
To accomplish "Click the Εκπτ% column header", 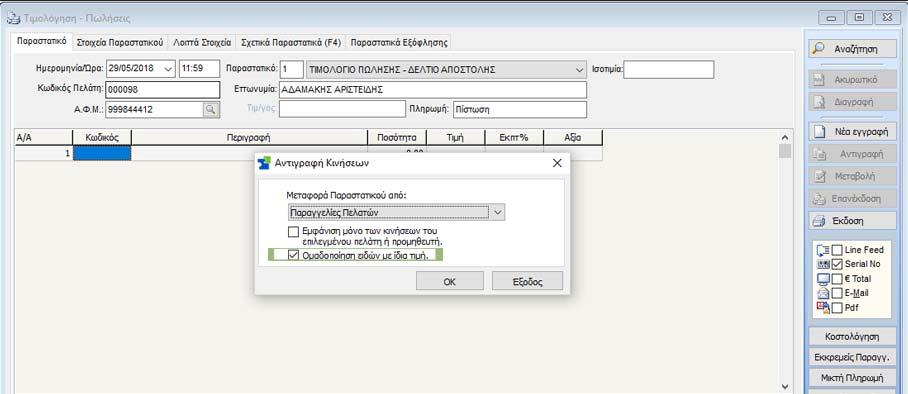I will tap(514, 138).
